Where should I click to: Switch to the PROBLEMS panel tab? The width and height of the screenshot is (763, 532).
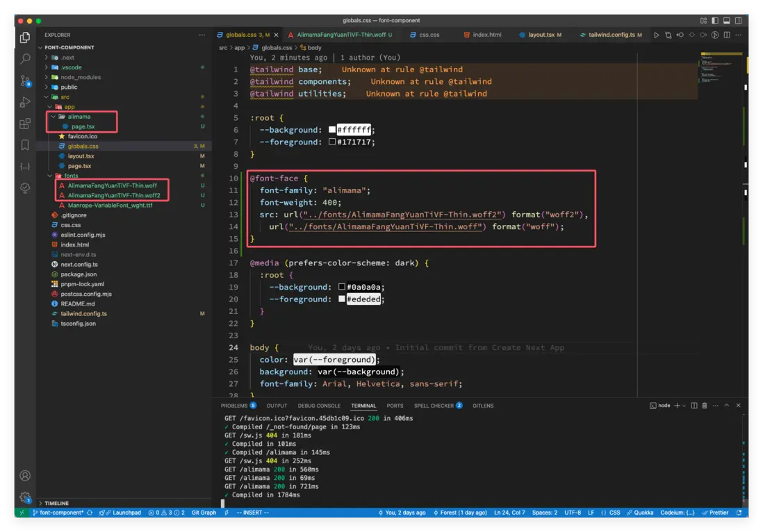click(233, 406)
